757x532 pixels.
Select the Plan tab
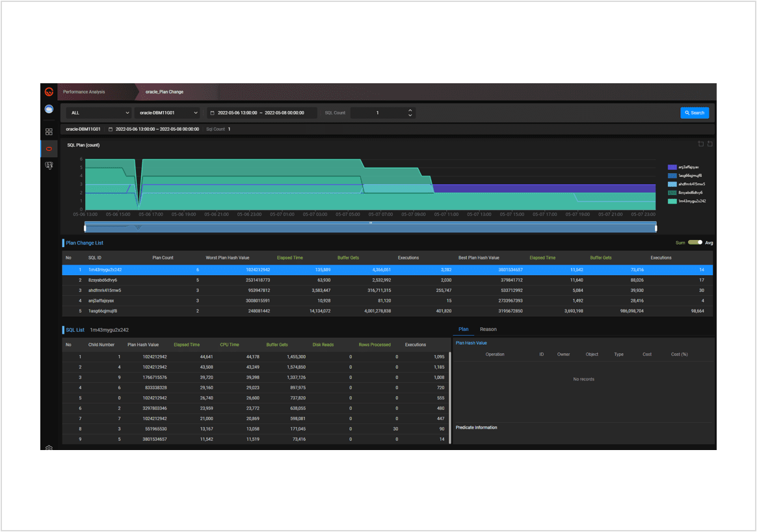pos(463,329)
